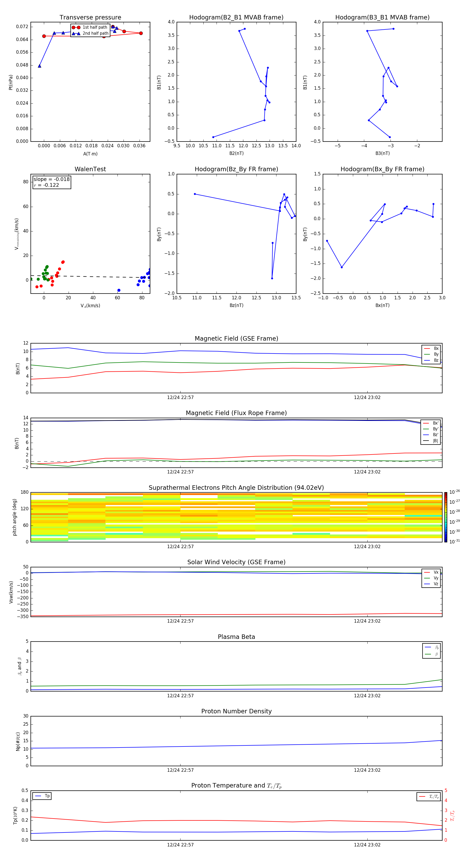Click the |B| entry in the Flux Rope legend
Viewport: 473px width, 868px height.
431,441
